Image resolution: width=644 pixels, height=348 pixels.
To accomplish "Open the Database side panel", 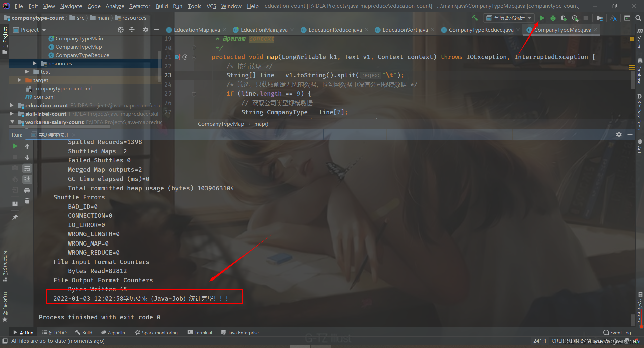I will pos(640,71).
